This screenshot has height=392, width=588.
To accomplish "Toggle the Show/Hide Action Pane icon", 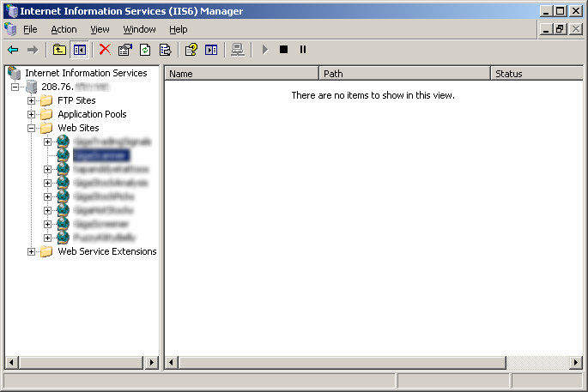I will (x=211, y=50).
